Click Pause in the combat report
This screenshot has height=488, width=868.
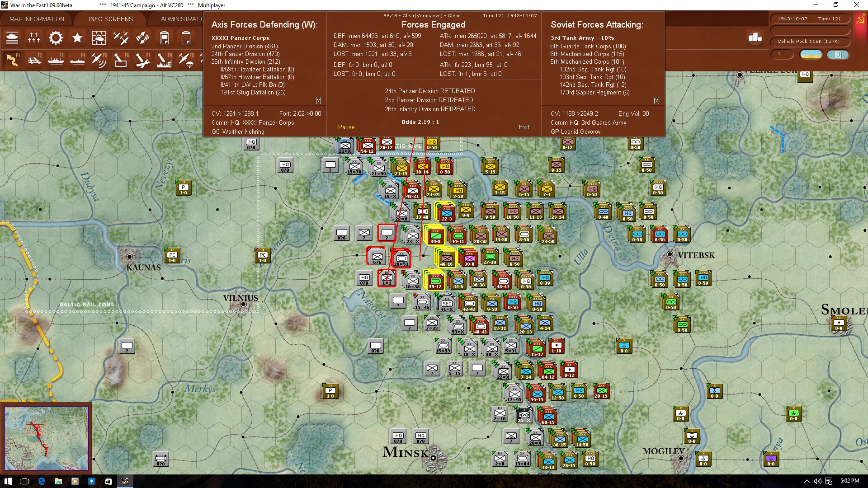point(346,127)
